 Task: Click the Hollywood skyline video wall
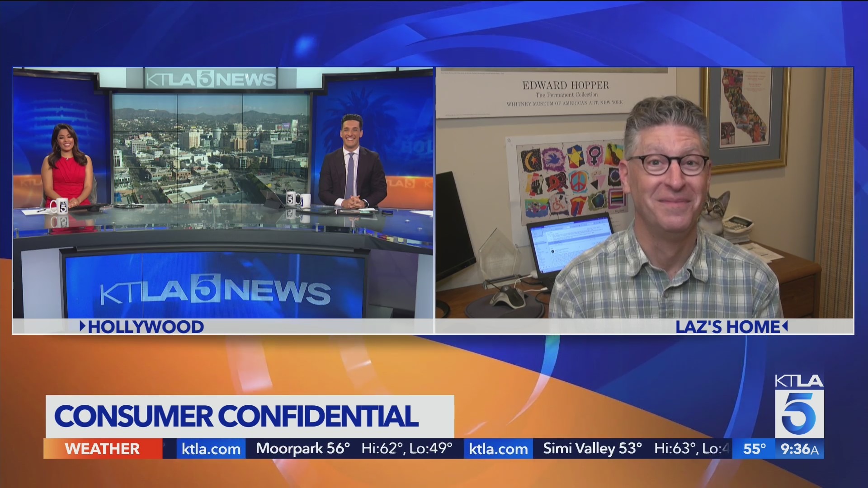coord(211,149)
